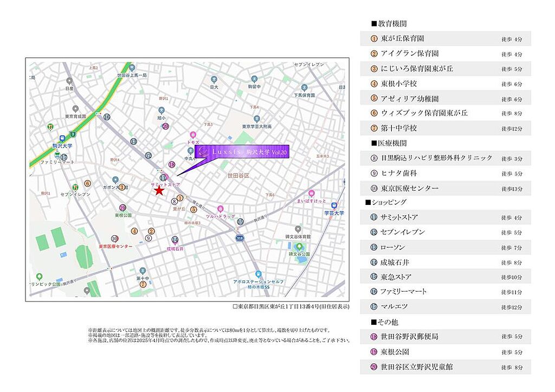Click map marker 10 above 東京医療センター
Screen dimensions: 555x392
click(x=114, y=238)
